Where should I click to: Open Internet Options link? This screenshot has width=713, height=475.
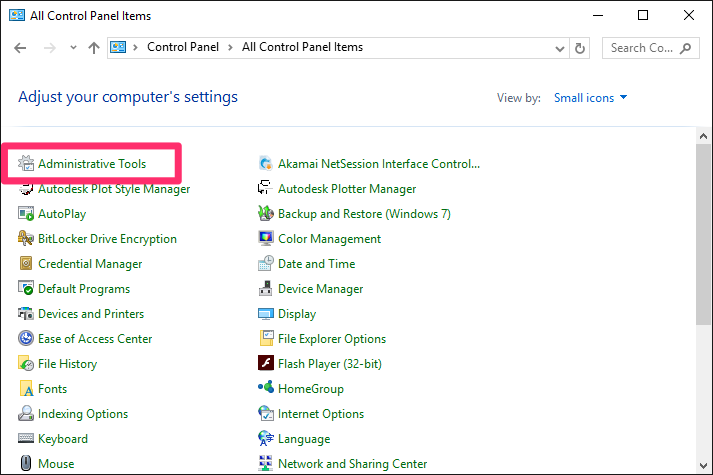coord(321,414)
